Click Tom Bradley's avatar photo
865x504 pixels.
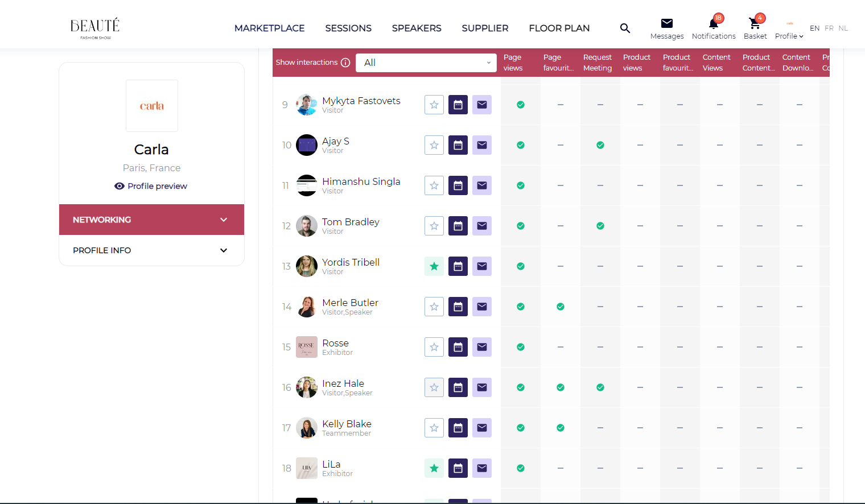pyautogui.click(x=307, y=226)
